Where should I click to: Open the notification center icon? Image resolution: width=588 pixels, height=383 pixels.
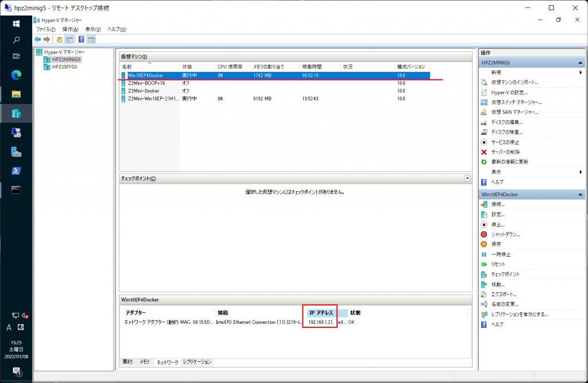click(17, 372)
